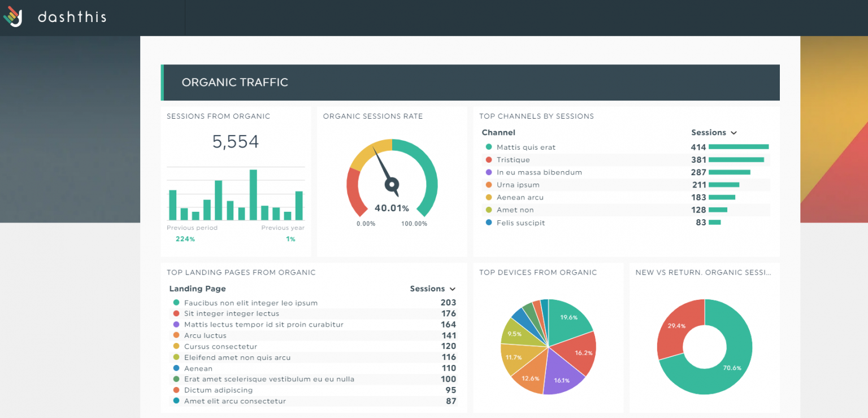Select the red dot beside Sit integer integer lectus
The image size is (868, 418).
(x=176, y=313)
